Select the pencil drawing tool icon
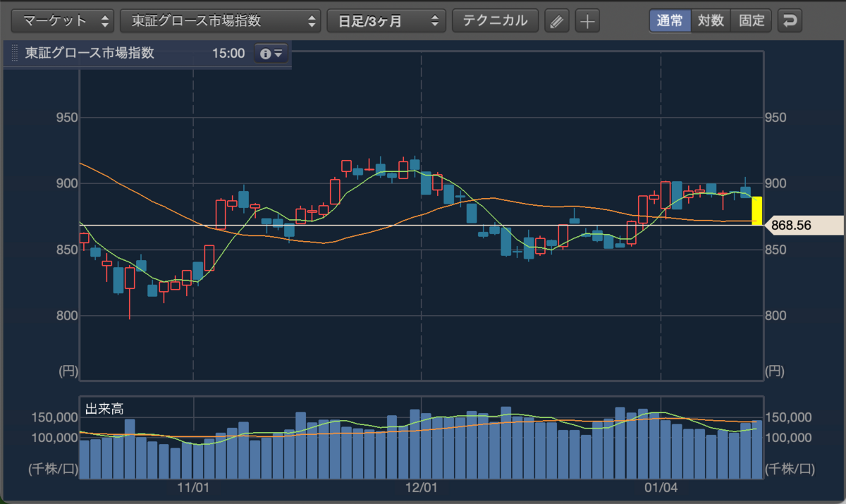846x504 pixels. 557,21
